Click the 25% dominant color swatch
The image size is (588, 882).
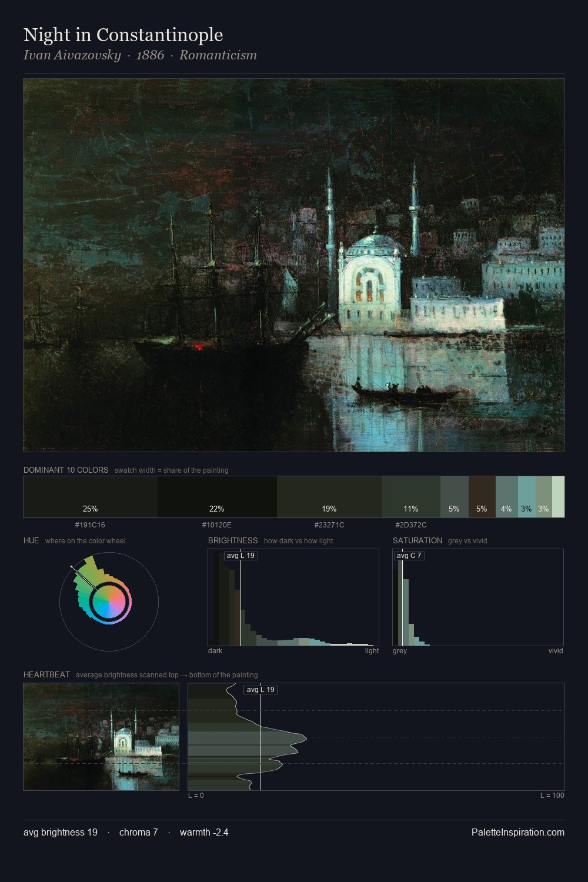pyautogui.click(x=91, y=497)
